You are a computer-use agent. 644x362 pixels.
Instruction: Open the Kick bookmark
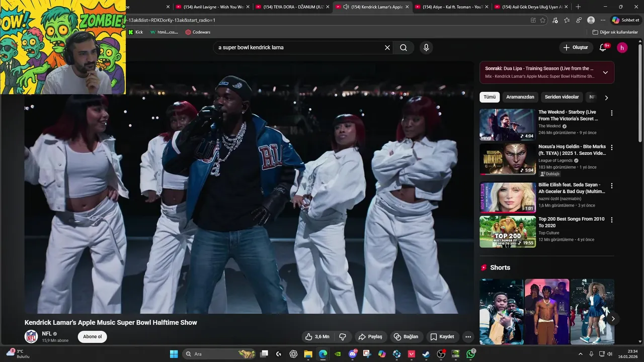[136, 32]
